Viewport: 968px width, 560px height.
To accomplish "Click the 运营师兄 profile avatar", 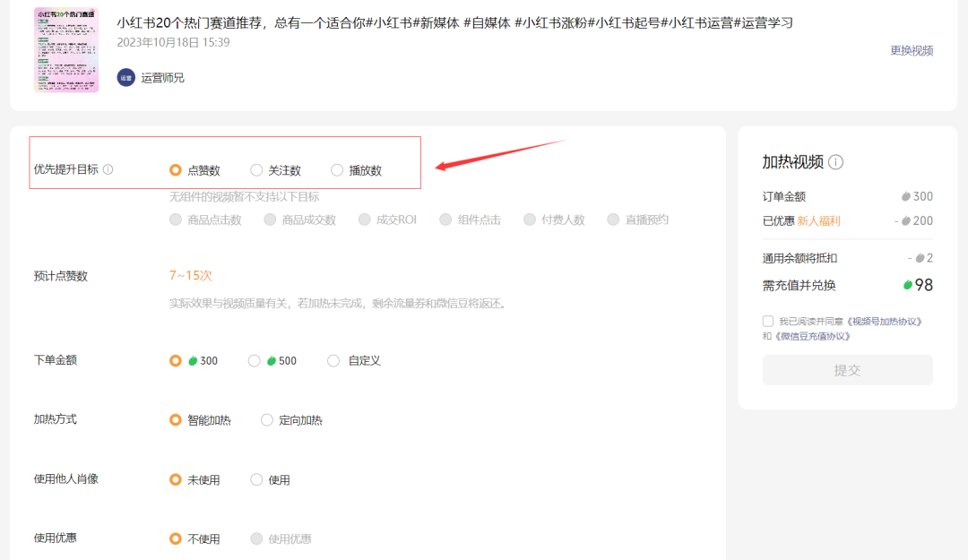I will click(126, 78).
